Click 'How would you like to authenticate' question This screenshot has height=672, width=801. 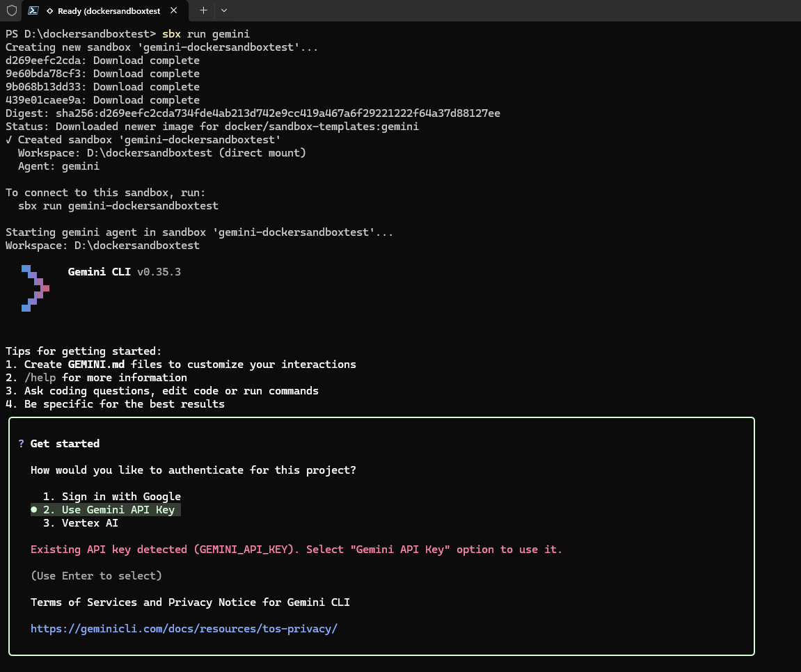click(x=193, y=470)
